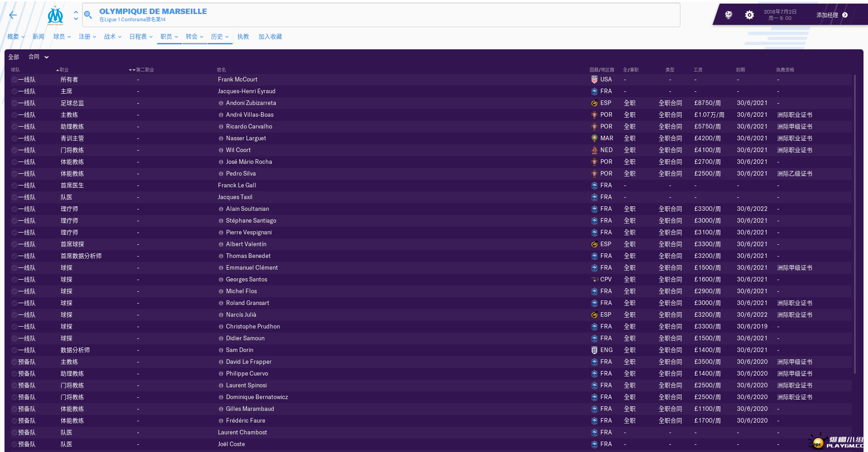The width and height of the screenshot is (868, 452).
Task: Click the magnifying glass search icon
Action: (88, 15)
